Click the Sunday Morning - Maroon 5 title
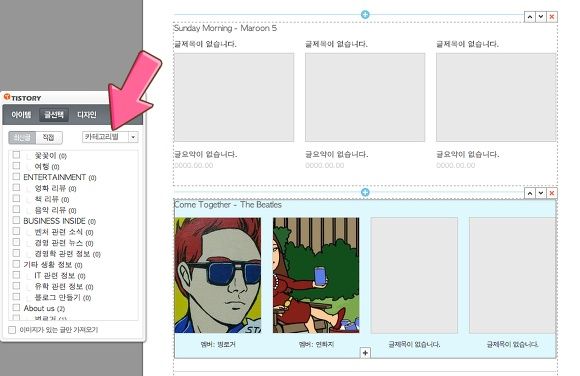580x376 pixels. 225,28
